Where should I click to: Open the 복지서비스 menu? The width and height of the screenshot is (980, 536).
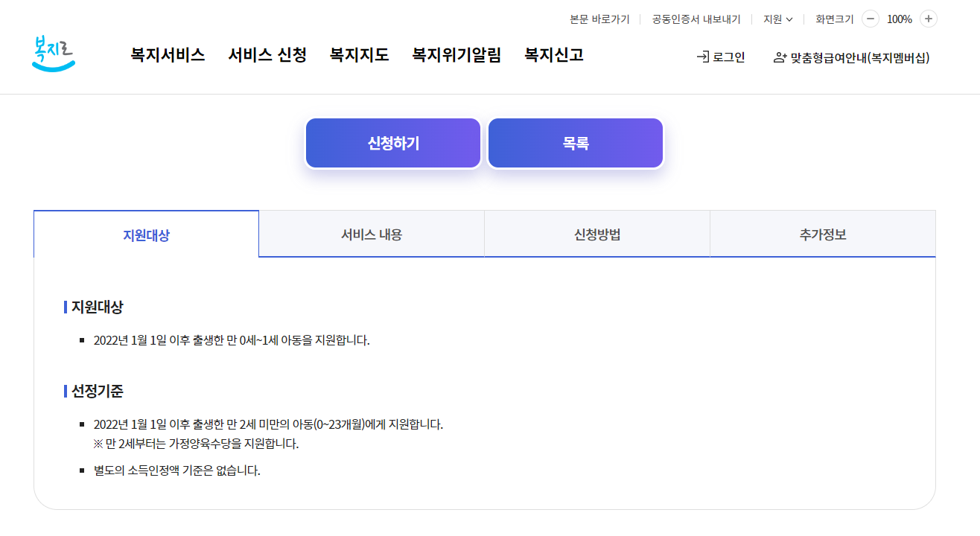click(167, 55)
